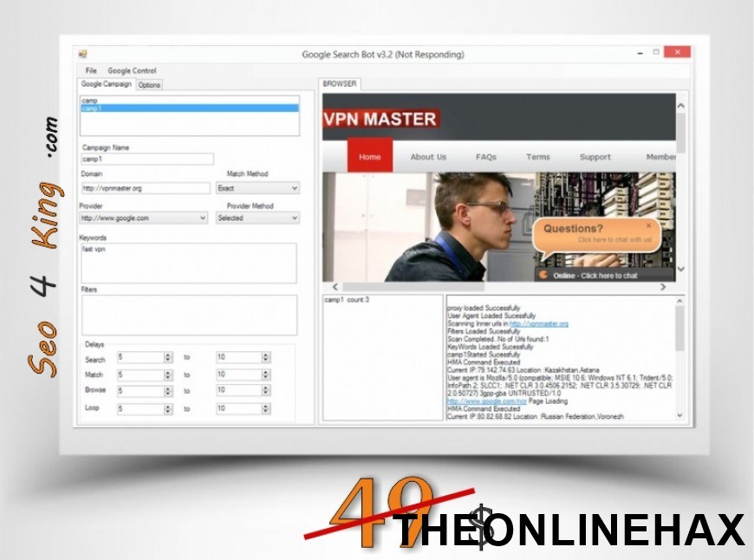Screen dimensions: 754x560
Task: Click the Questions chat bubble
Action: [597, 238]
